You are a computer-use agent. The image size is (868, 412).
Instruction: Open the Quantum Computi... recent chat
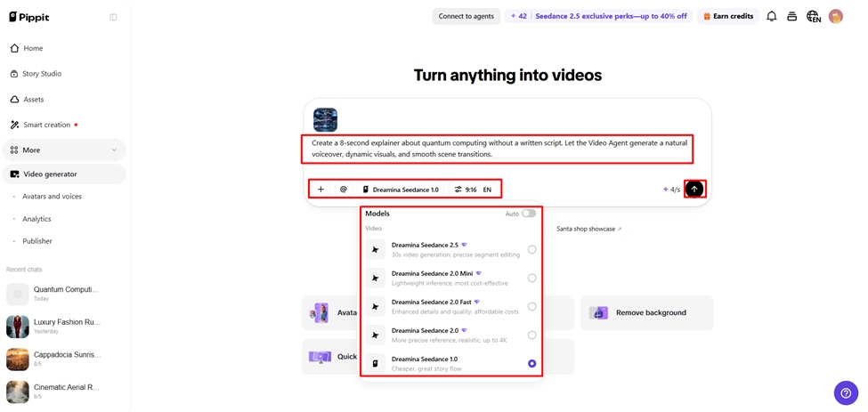(64, 294)
